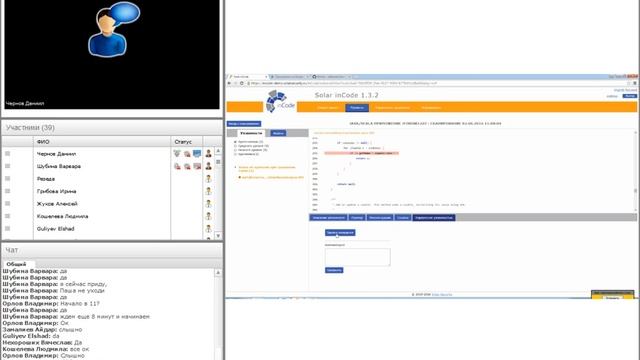Viewport: 640px width, 360px height.
Task: Click the bookmark star in browser address bar
Action: pyautogui.click(x=629, y=83)
